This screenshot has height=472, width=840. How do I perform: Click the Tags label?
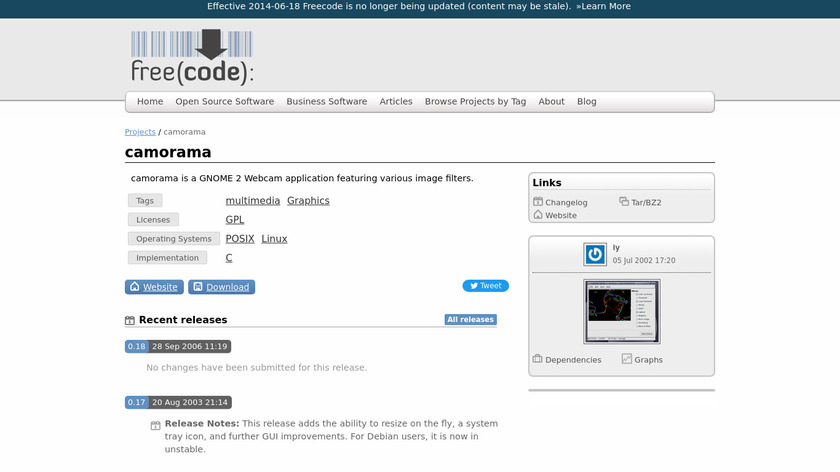click(145, 200)
